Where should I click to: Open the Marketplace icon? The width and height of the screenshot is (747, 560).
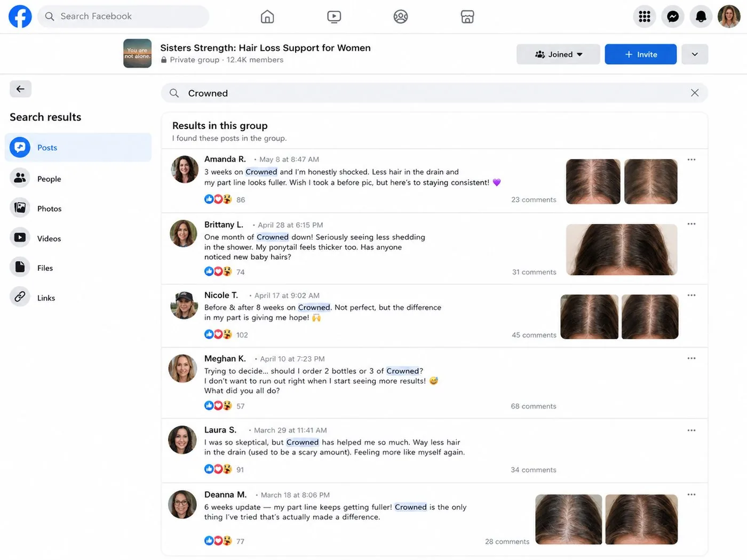467,17
